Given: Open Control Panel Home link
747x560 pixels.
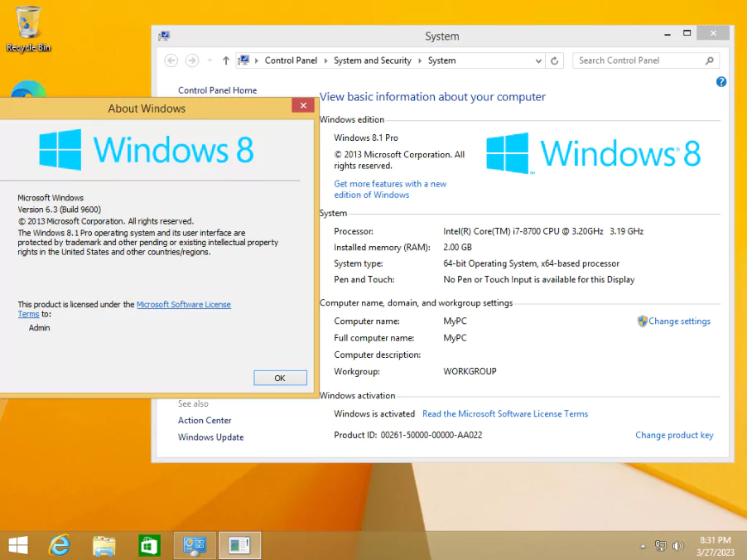Looking at the screenshot, I should [217, 90].
